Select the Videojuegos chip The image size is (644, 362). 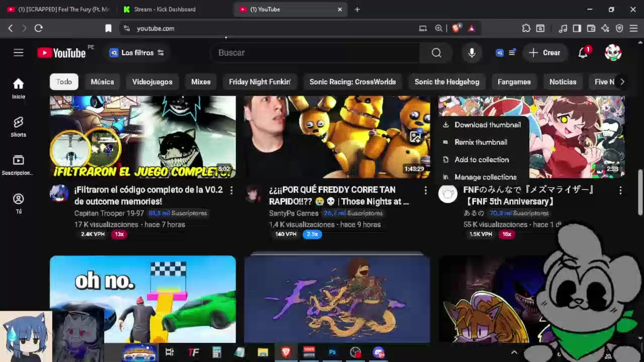(152, 81)
